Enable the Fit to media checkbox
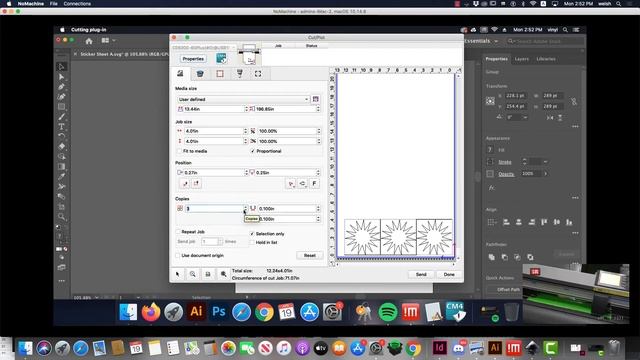Image resolution: width=640 pixels, height=360 pixels. click(x=179, y=151)
